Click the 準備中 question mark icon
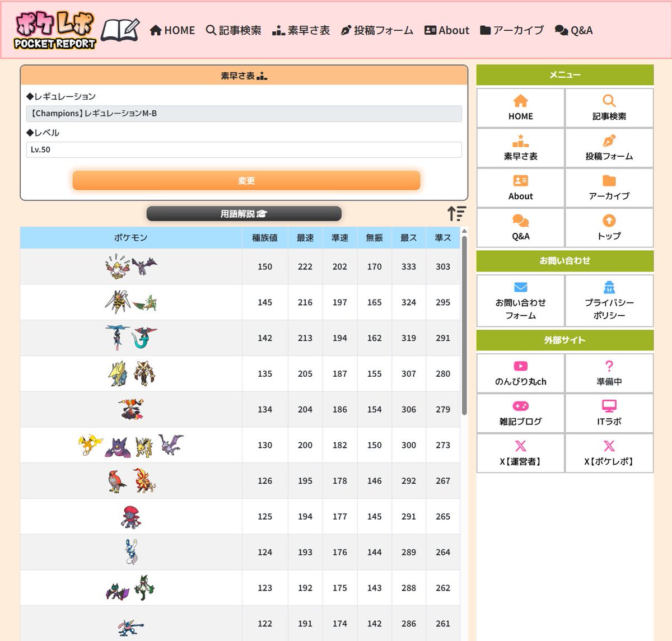This screenshot has width=672, height=641. [609, 366]
